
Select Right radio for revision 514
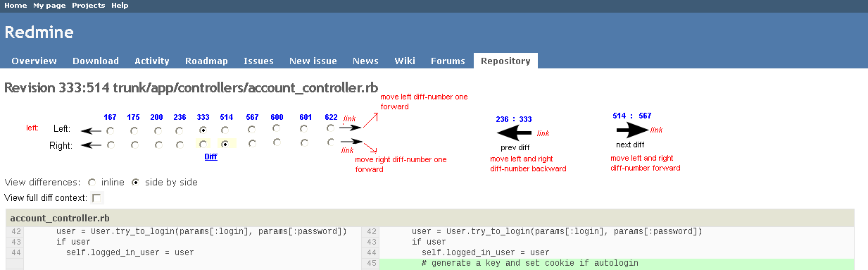[225, 144]
